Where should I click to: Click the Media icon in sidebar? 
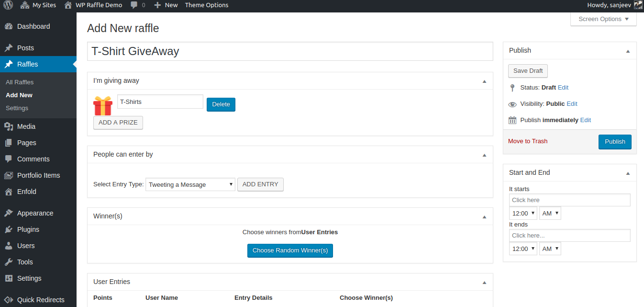(x=9, y=126)
